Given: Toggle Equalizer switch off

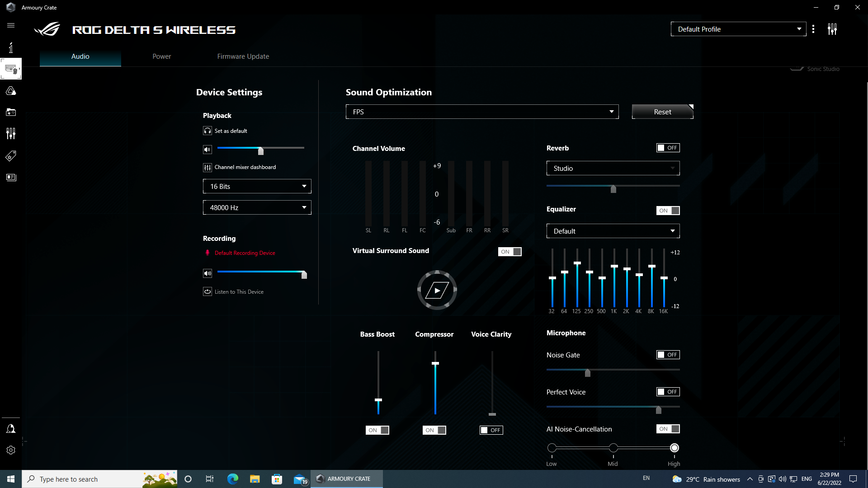Looking at the screenshot, I should click(668, 211).
